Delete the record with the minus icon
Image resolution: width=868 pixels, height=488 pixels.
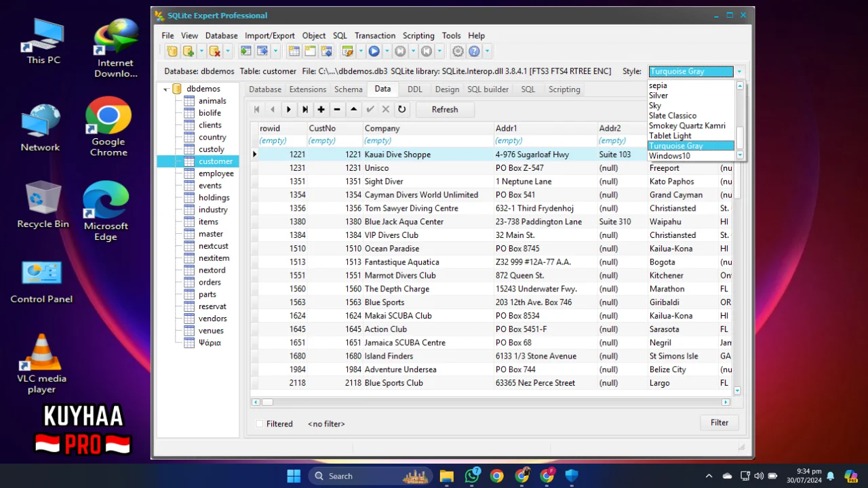tap(337, 109)
